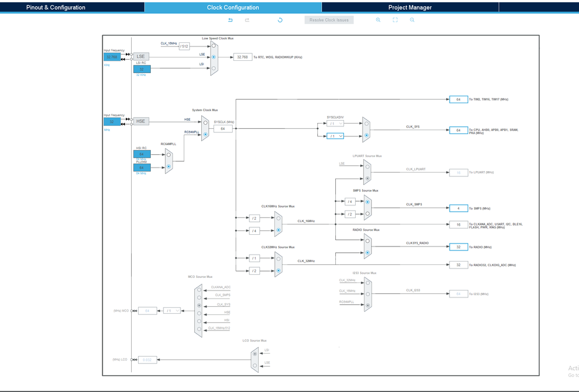This screenshot has height=392, width=579.
Task: Click the 64 output to CPU, AHB0 field
Action: pyautogui.click(x=458, y=130)
